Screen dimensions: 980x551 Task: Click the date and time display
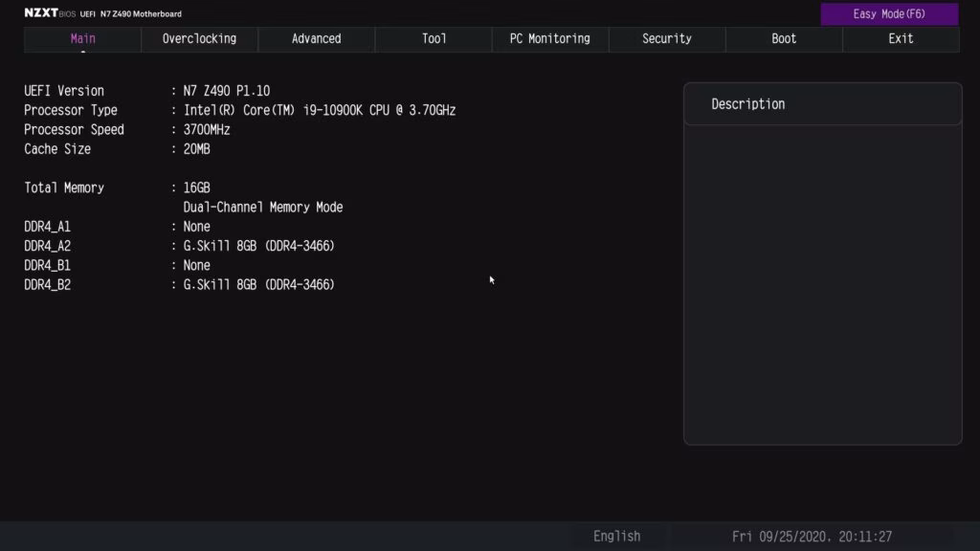click(812, 536)
